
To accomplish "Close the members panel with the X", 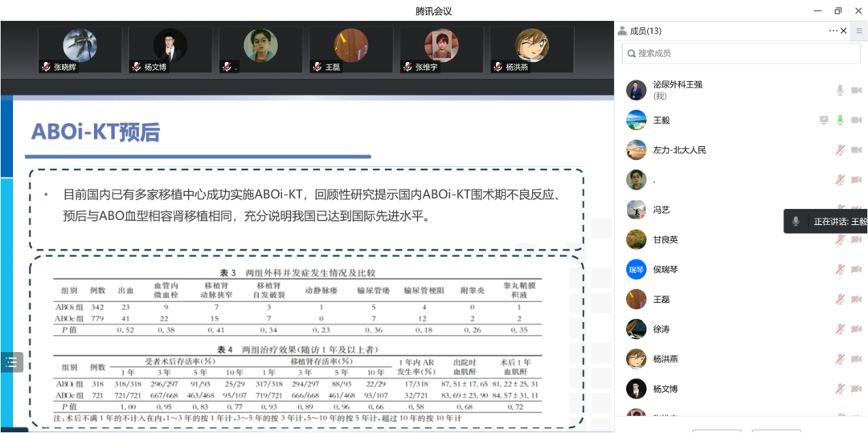I will [844, 31].
